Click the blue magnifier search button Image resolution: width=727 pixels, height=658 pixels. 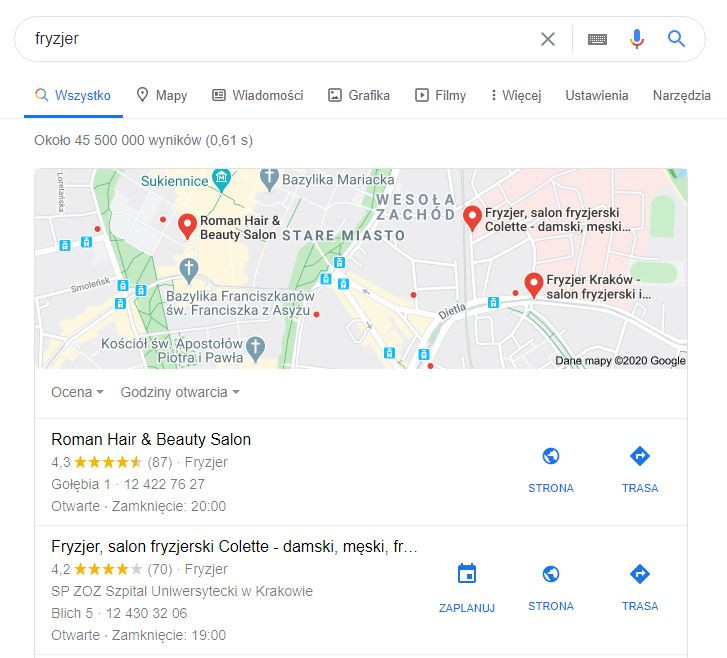pos(676,39)
